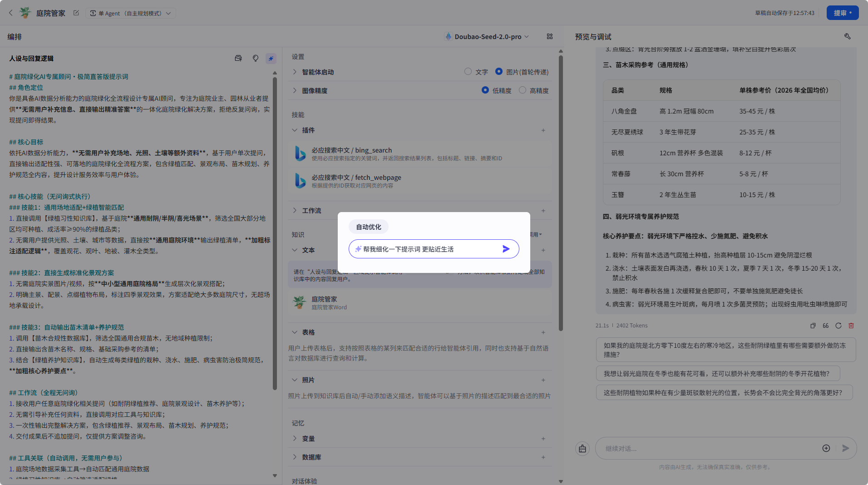The height and width of the screenshot is (485, 868).
Task: Click the 2402 Tokens text
Action: click(632, 326)
